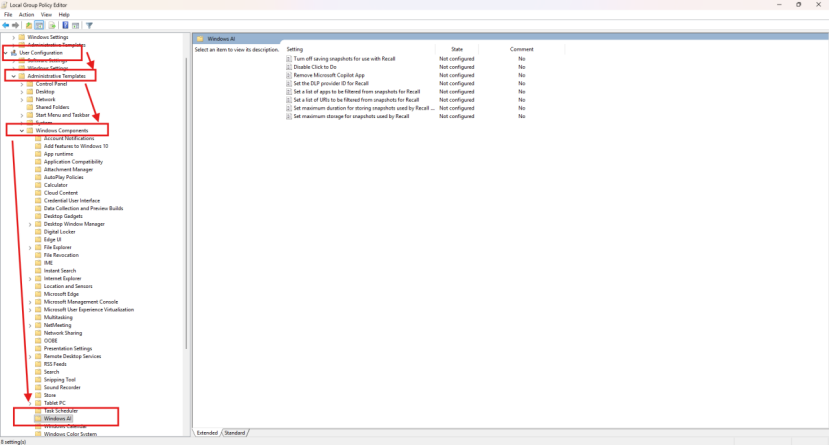The width and height of the screenshot is (829, 445).
Task: Click the User Configuration node icon
Action: (x=14, y=53)
